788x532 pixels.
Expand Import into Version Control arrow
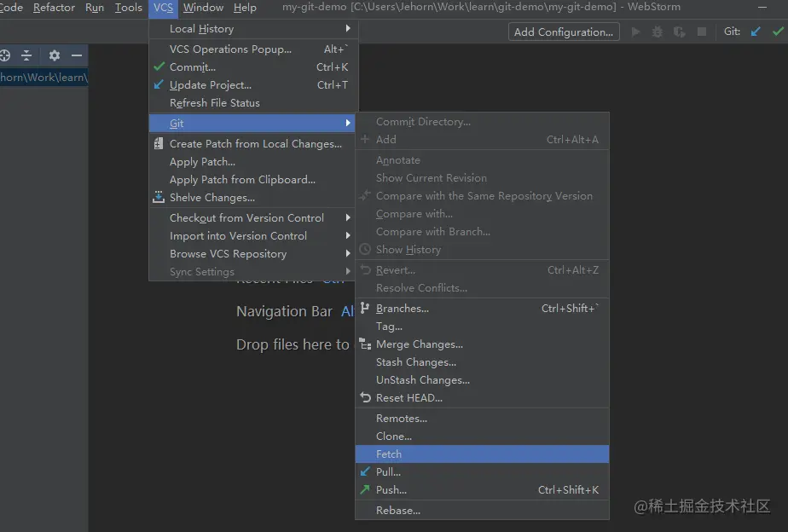(x=348, y=235)
